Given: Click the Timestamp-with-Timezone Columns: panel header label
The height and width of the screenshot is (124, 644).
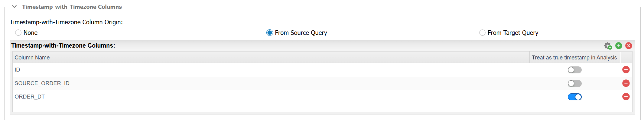Looking at the screenshot, I should coord(63,45).
